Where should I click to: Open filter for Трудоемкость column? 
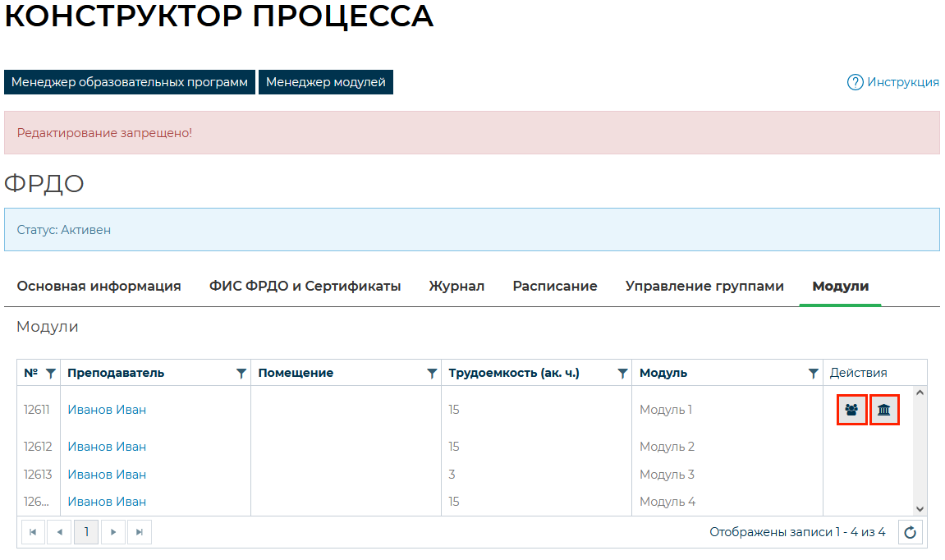coord(622,374)
